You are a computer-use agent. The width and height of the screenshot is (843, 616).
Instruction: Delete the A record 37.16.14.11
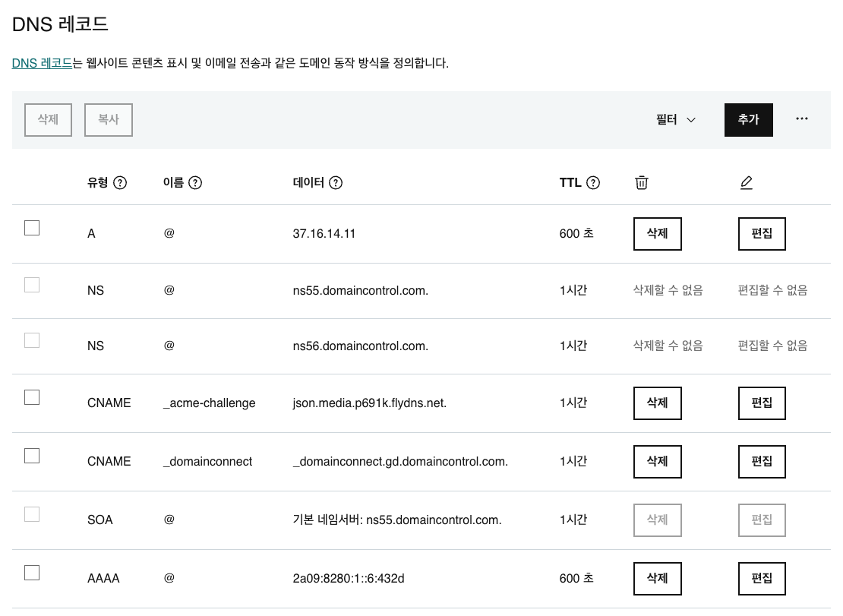(x=657, y=234)
